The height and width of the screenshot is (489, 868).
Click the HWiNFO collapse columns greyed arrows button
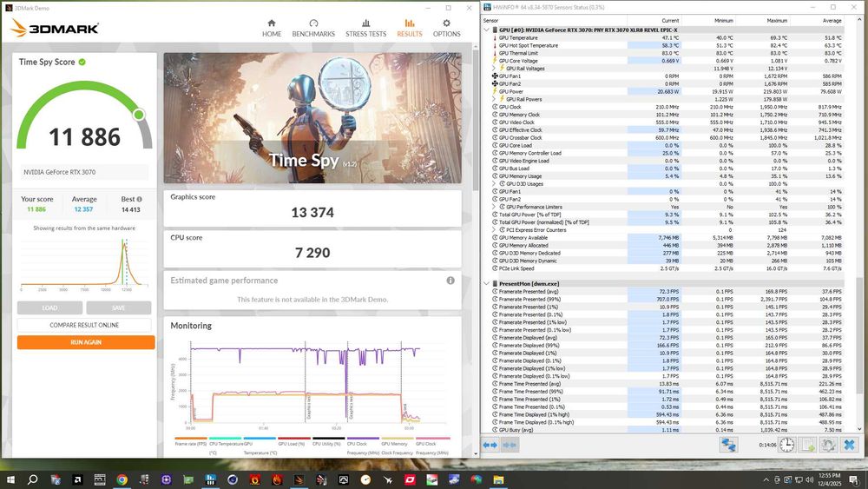(x=510, y=445)
